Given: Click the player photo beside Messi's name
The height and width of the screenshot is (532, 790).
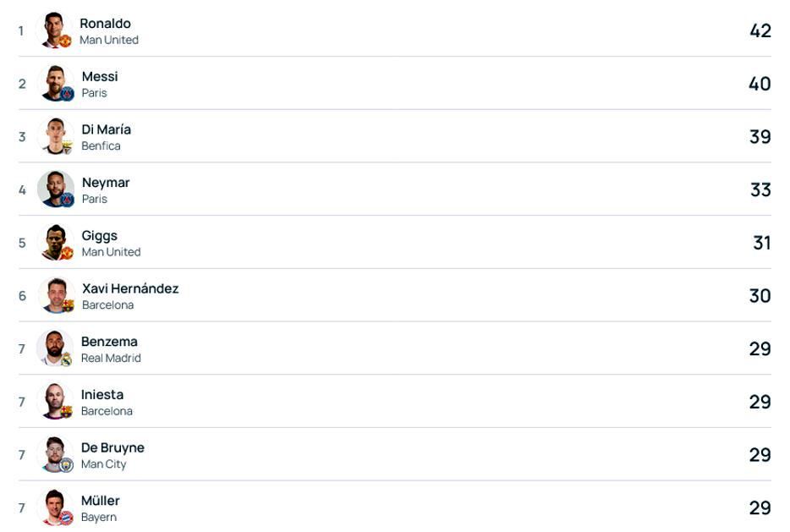Looking at the screenshot, I should 56,84.
